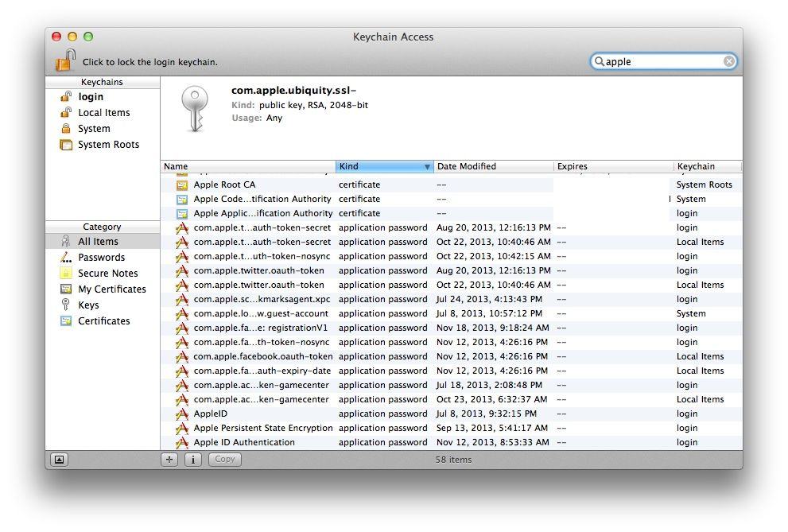Sort list by Expires column
Screen dimensions: 788x532
(612, 166)
